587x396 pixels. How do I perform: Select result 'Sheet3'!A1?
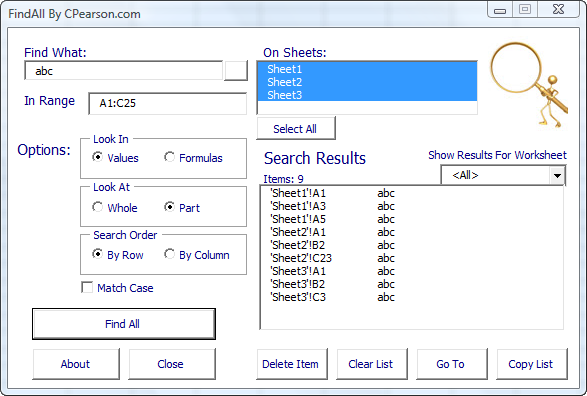(x=412, y=271)
